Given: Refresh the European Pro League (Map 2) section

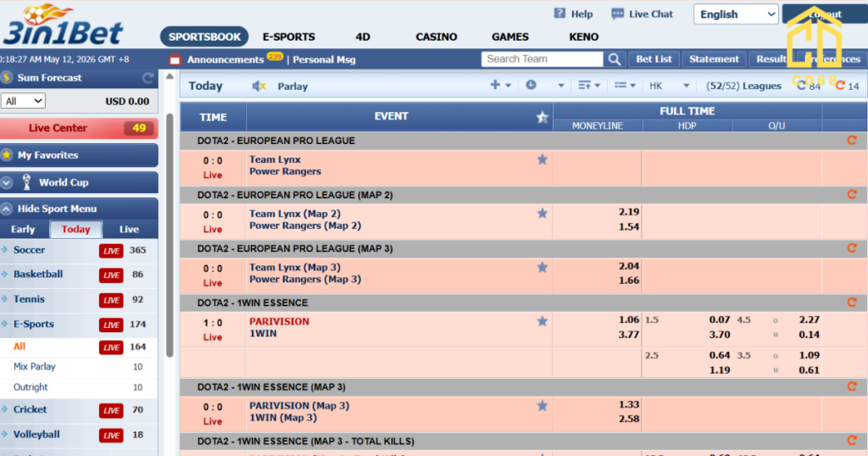Looking at the screenshot, I should pyautogui.click(x=852, y=195).
